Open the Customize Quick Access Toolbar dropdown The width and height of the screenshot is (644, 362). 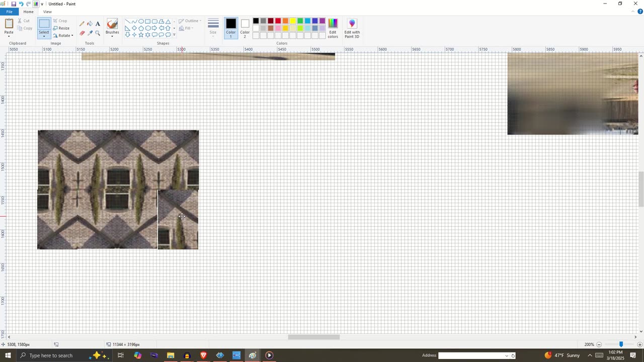click(42, 4)
